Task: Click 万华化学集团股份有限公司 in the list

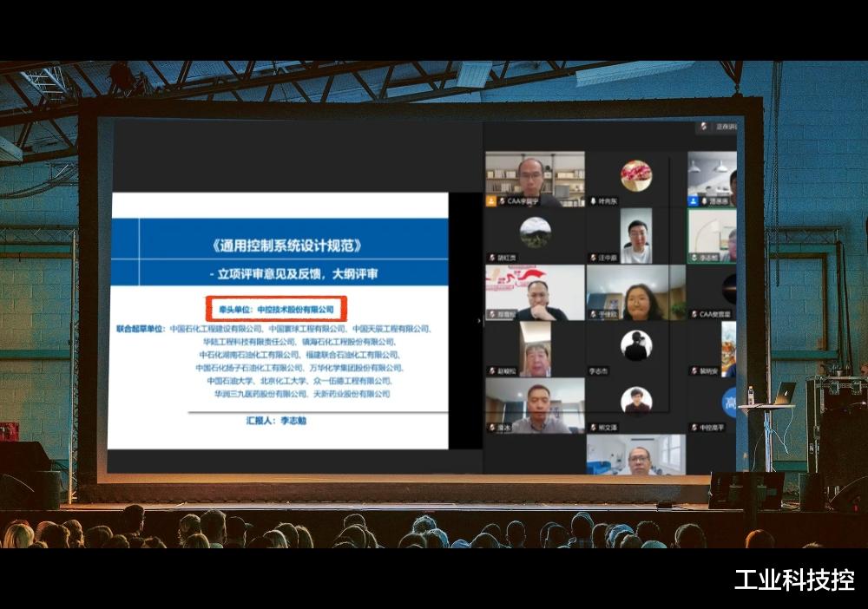Action: 355,368
